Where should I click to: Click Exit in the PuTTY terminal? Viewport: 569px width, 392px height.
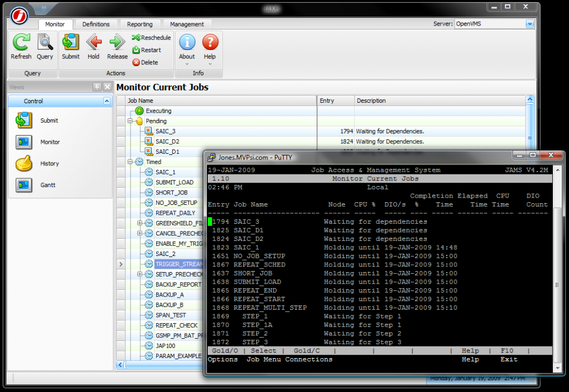point(509,359)
